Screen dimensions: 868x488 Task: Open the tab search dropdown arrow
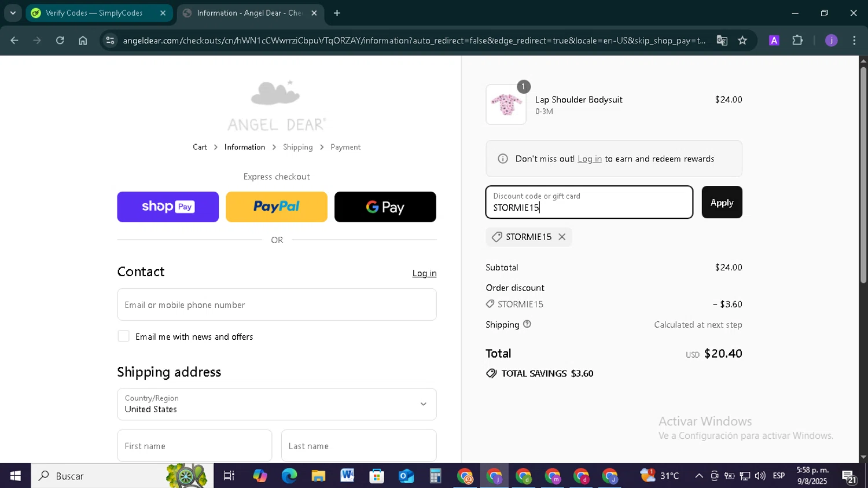click(13, 13)
